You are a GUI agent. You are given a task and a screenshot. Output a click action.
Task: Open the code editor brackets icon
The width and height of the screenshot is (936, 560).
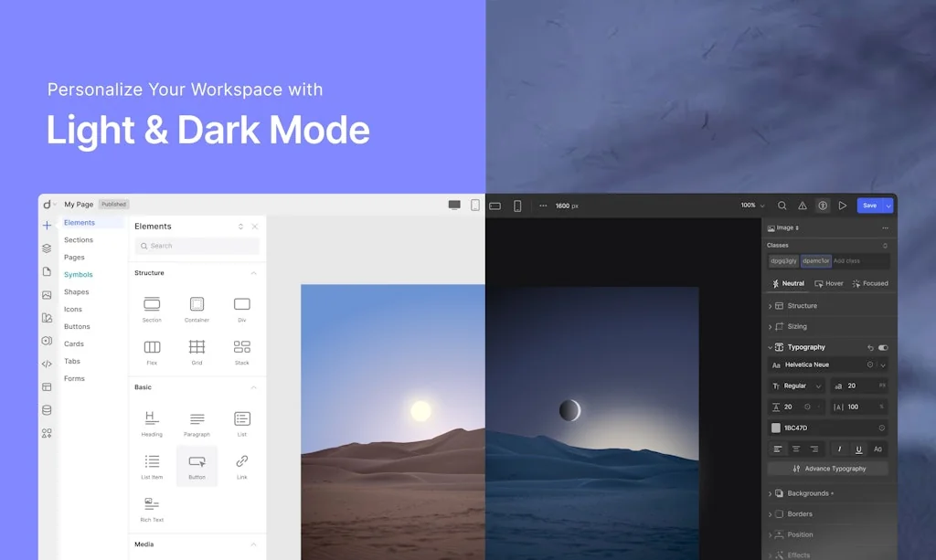click(x=47, y=364)
